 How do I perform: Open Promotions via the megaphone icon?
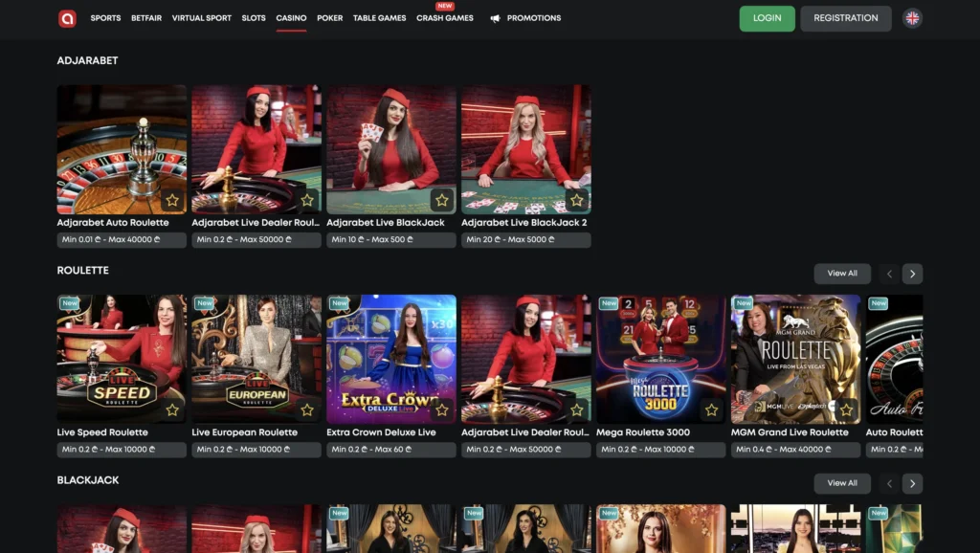[x=494, y=17]
